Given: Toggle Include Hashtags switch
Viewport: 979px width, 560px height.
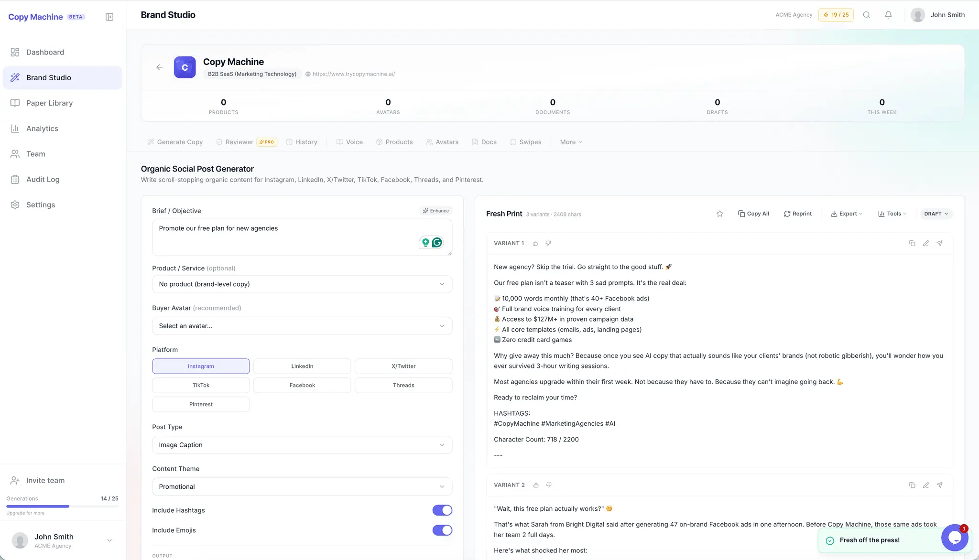Looking at the screenshot, I should (442, 510).
